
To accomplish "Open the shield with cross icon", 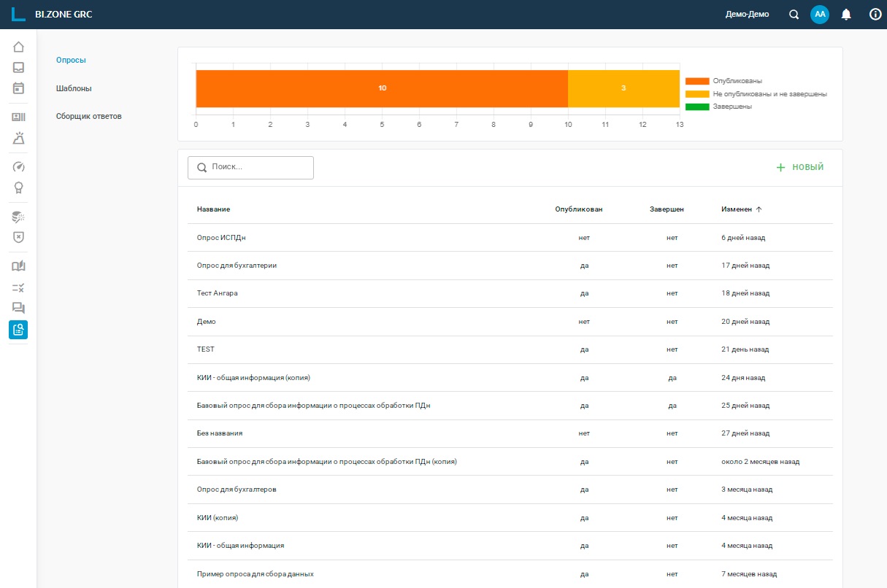I will click(x=18, y=237).
